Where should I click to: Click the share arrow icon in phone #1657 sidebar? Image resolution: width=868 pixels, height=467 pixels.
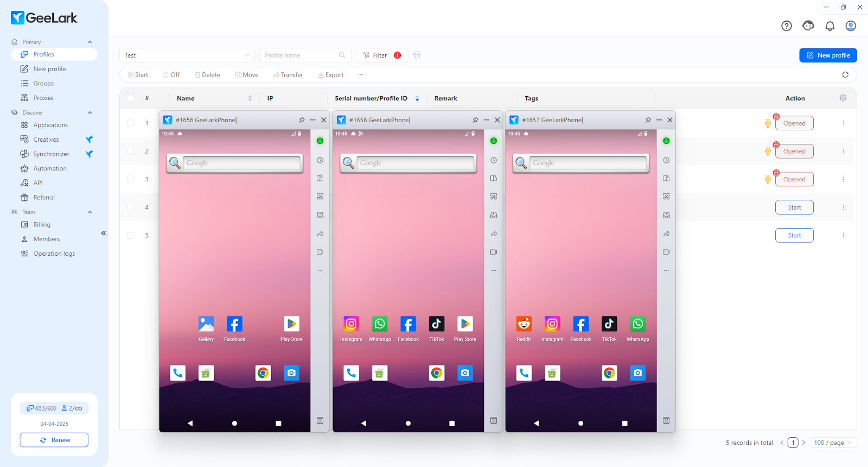click(666, 234)
